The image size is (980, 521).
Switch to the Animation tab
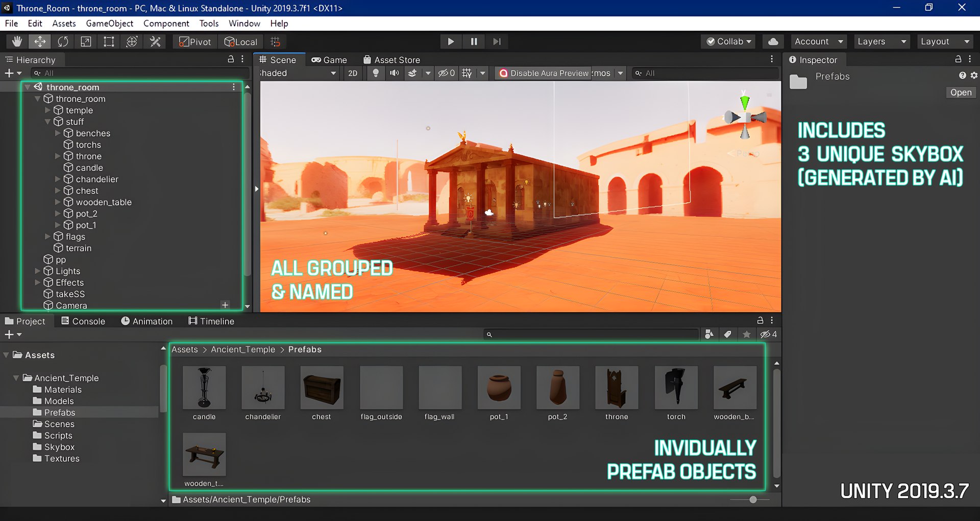[x=147, y=321]
